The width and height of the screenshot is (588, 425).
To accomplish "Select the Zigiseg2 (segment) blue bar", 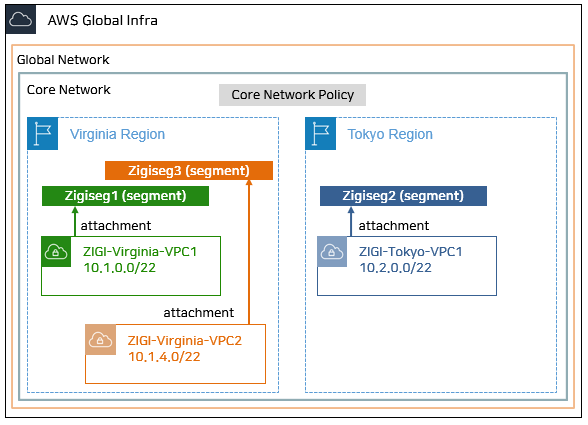I will click(x=403, y=196).
